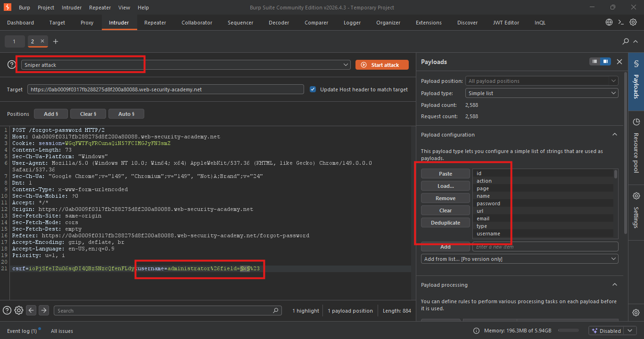Select Intruder tab 1

[x=14, y=41]
